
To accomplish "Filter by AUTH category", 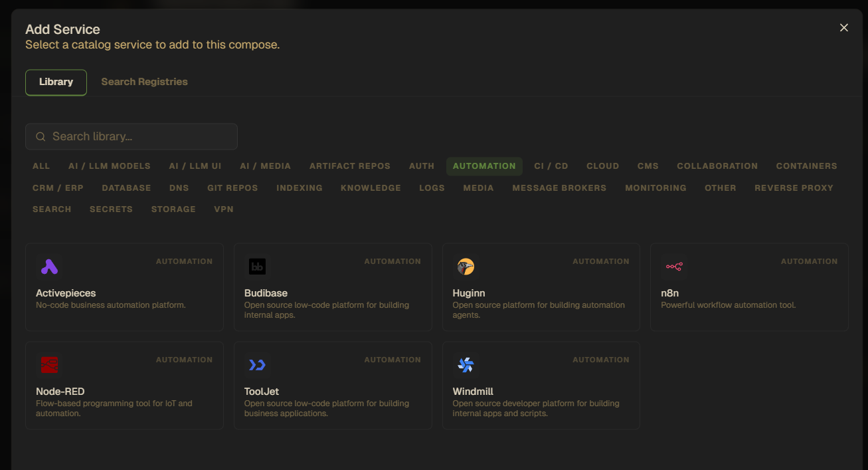I will (x=422, y=166).
